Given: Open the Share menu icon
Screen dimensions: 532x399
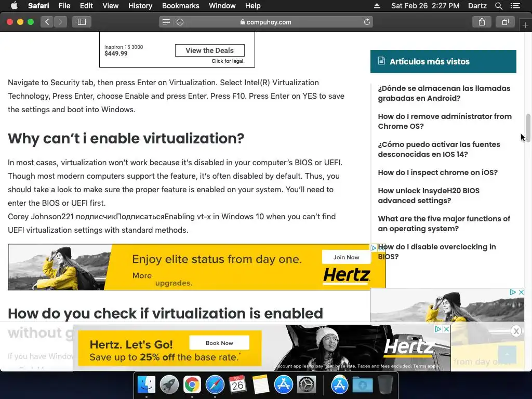Looking at the screenshot, I should (482, 22).
